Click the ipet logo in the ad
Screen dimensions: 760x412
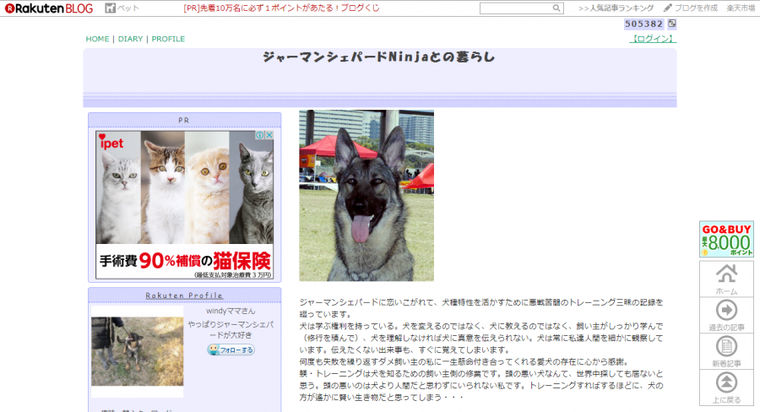pyautogui.click(x=111, y=142)
